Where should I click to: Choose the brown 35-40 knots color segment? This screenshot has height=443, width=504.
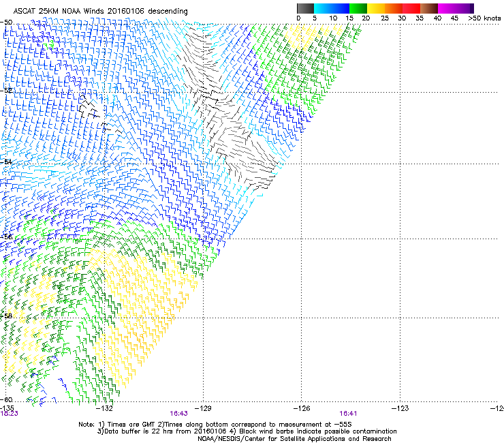coord(429,8)
